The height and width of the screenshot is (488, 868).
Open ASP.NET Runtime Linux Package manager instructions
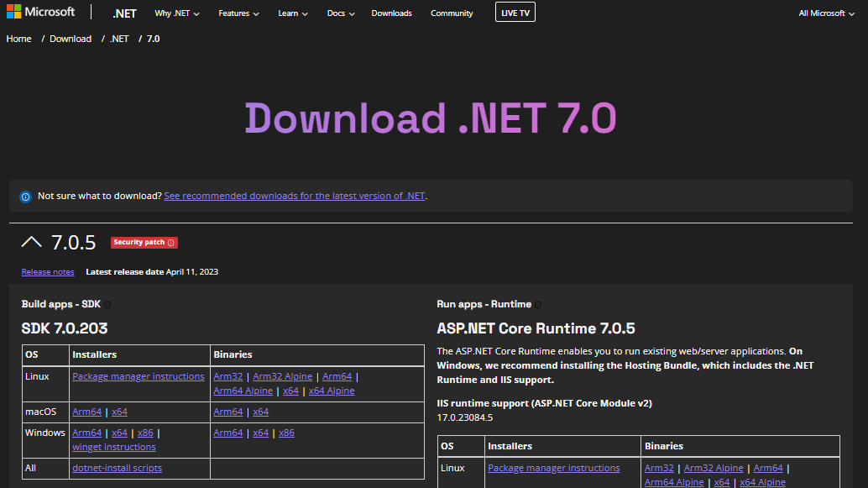pyautogui.click(x=553, y=469)
